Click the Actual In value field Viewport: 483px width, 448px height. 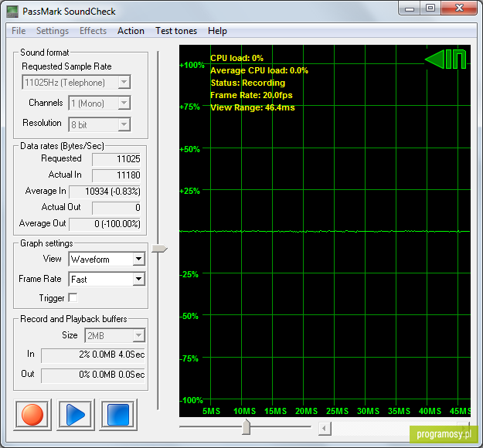click(x=116, y=175)
